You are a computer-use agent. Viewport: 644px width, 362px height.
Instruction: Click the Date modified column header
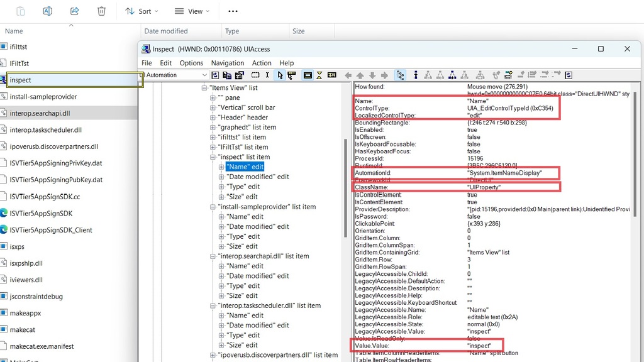click(168, 31)
